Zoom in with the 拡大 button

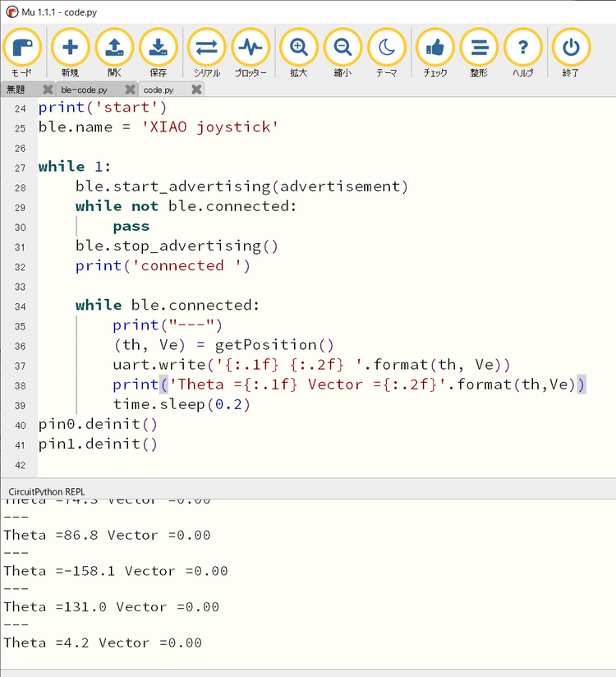tap(299, 53)
